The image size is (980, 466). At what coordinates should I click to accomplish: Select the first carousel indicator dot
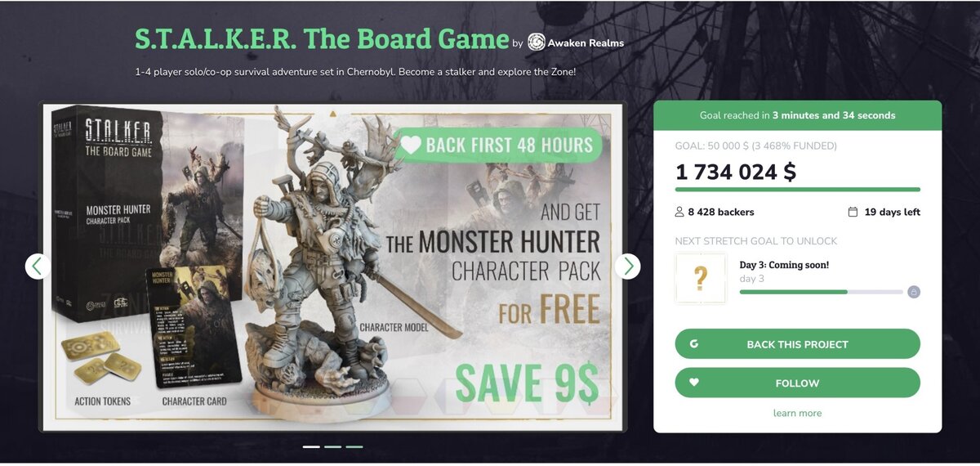311,446
